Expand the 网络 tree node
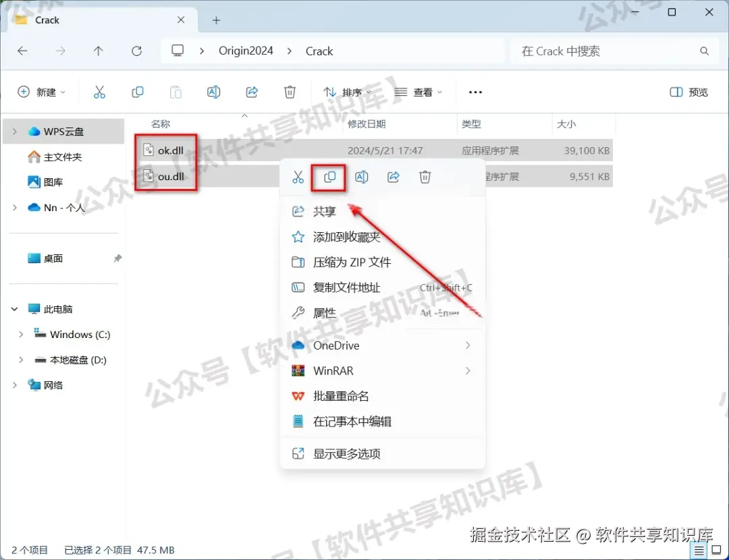729x560 pixels. (14, 385)
